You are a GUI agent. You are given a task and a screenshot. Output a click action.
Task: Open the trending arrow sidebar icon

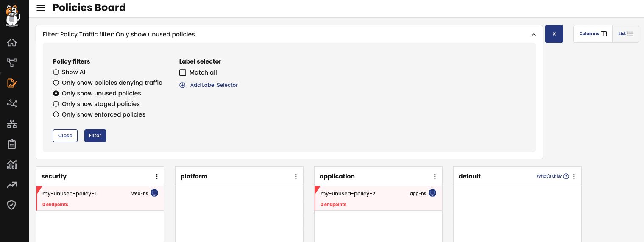(x=12, y=185)
